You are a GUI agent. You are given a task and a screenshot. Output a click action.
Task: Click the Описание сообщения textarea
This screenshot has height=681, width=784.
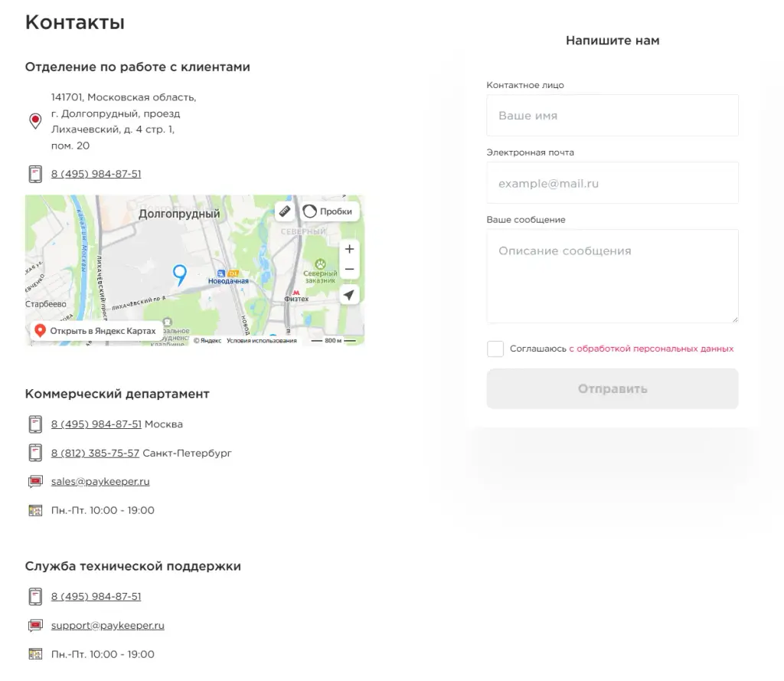pos(612,277)
